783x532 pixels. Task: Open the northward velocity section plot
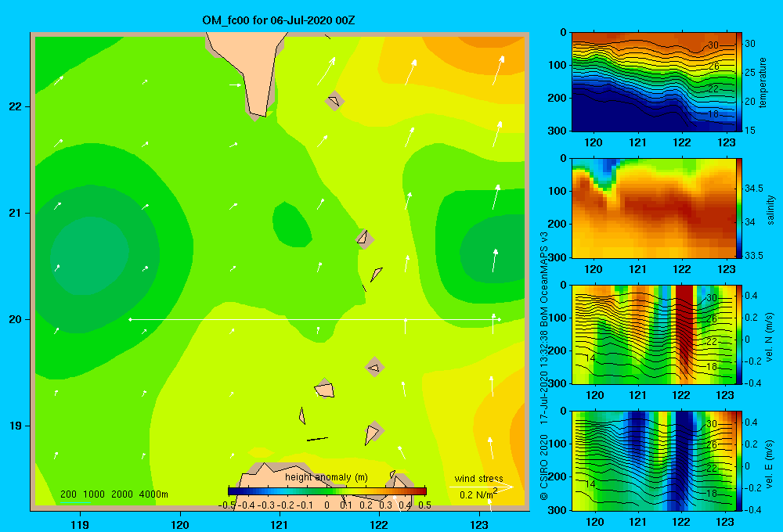[x=654, y=335]
